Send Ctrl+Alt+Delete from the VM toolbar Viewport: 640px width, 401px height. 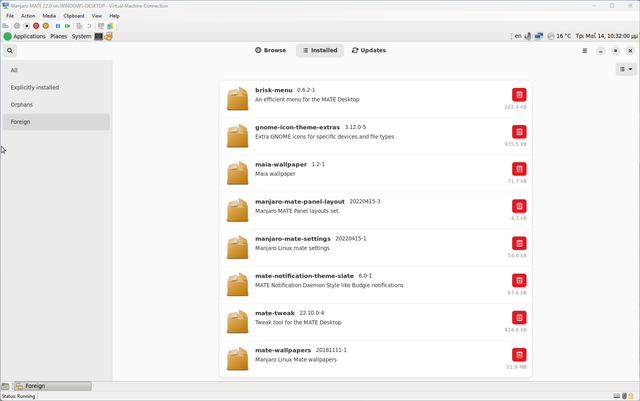pos(5,26)
